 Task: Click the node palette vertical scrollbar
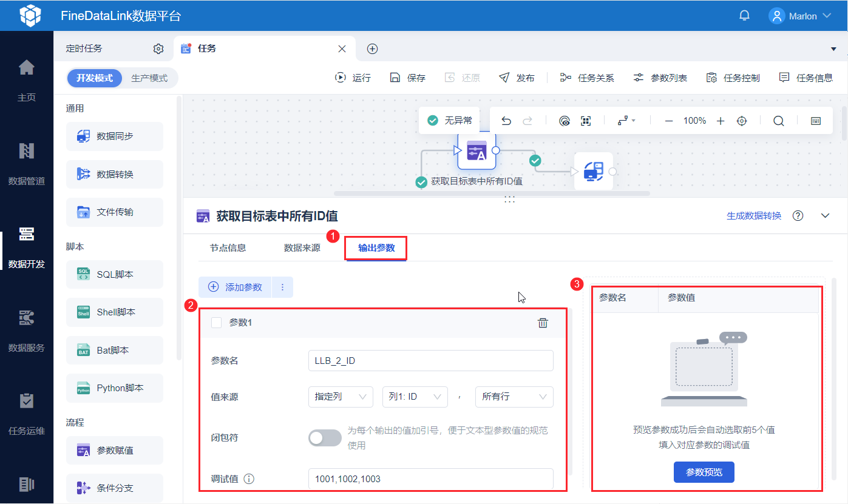(179, 228)
